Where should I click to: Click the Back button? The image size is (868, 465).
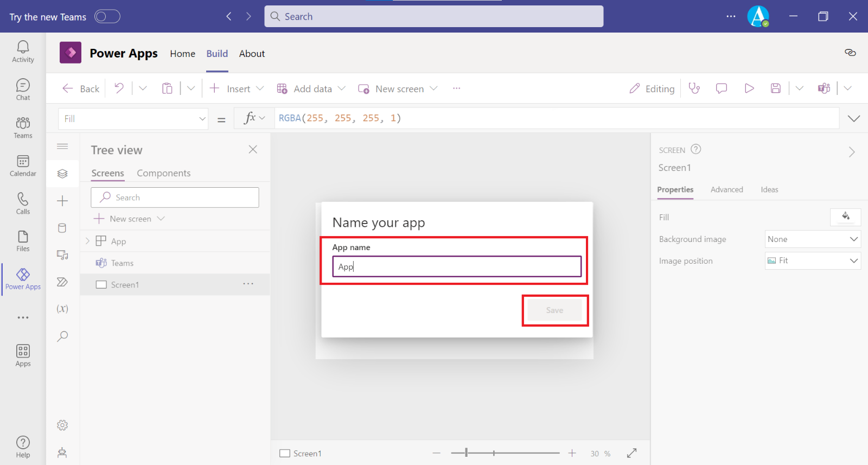click(x=81, y=88)
